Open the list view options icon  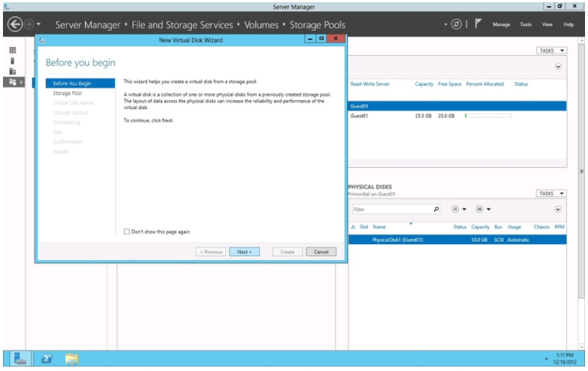(455, 209)
